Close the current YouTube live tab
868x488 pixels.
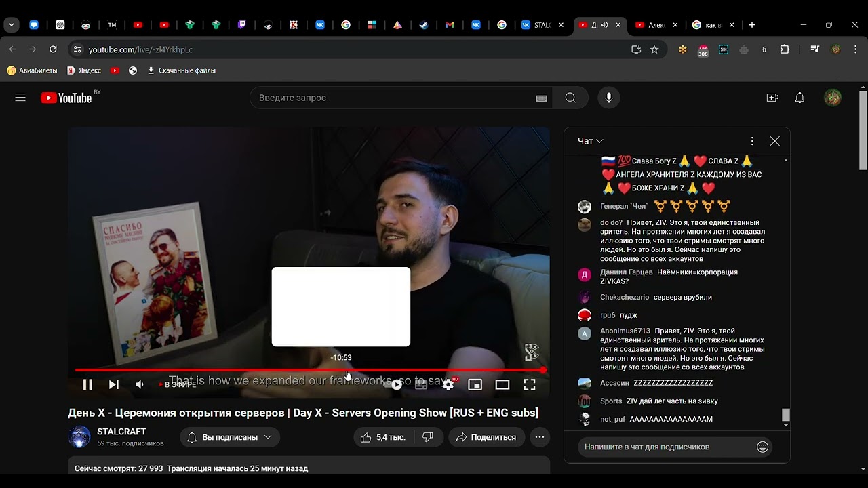pyautogui.click(x=618, y=25)
